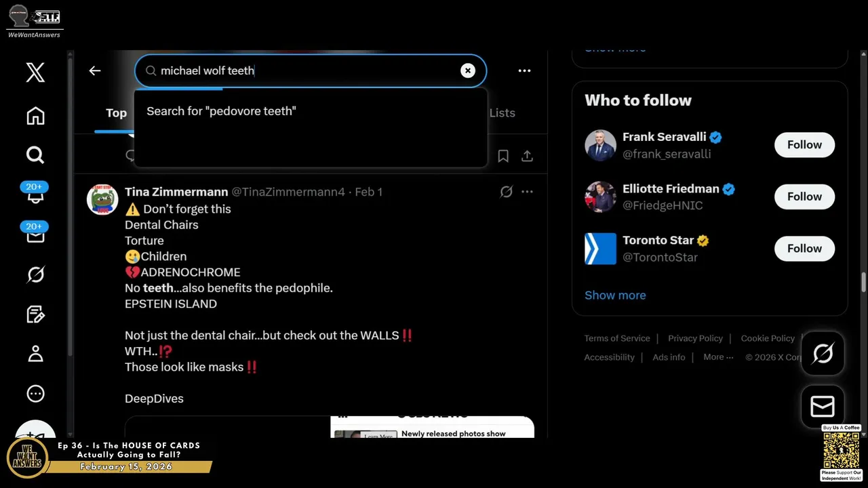Open Cookie Policy link
This screenshot has height=488, width=868.
[768, 338]
